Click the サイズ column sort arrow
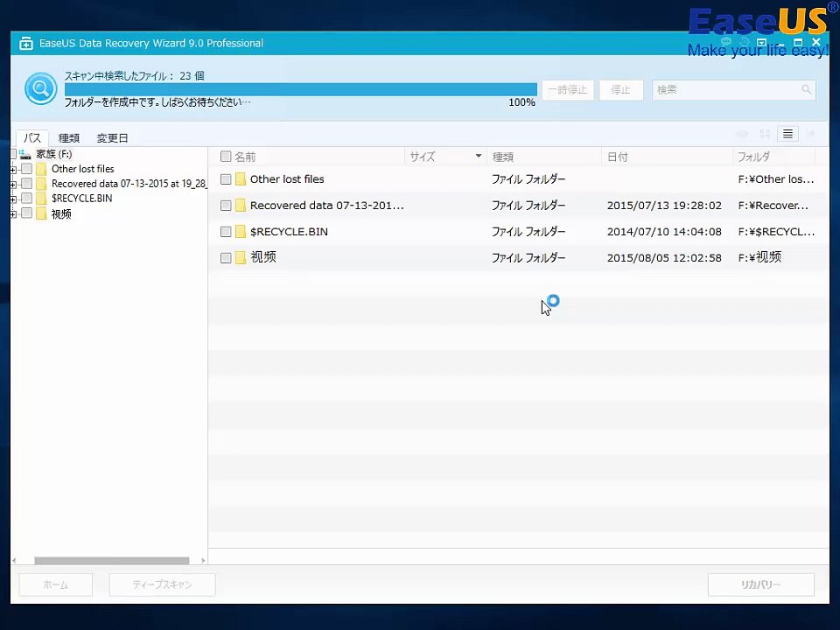 (x=478, y=156)
